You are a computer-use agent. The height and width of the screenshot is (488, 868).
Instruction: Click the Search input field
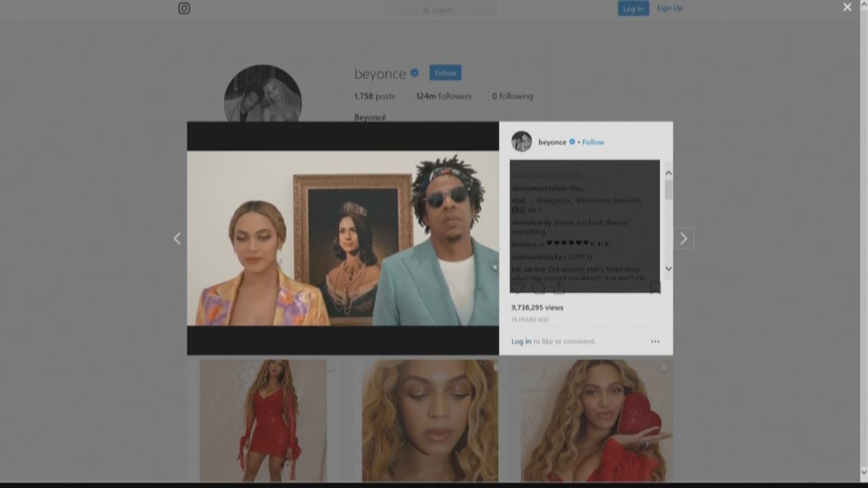pos(441,9)
